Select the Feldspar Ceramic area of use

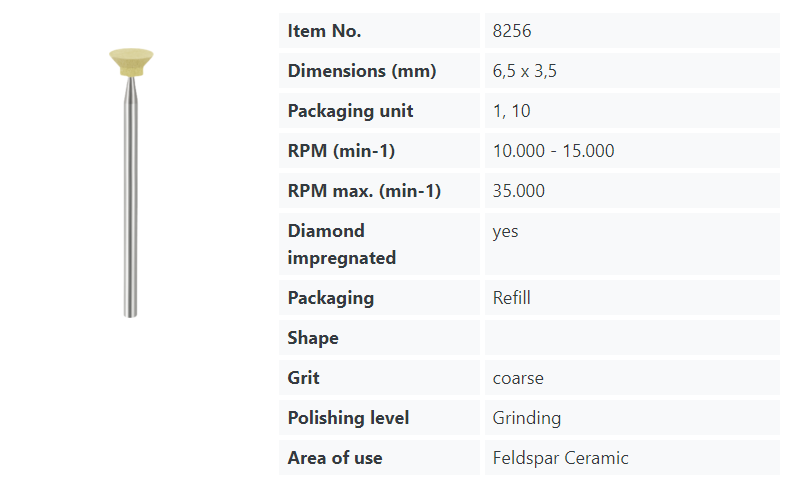(561, 458)
